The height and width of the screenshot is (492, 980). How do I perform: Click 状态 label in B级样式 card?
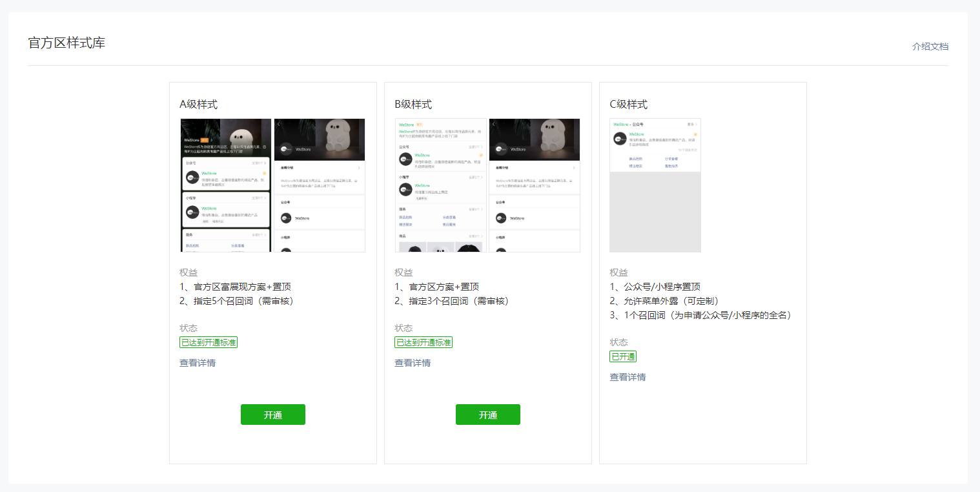[x=403, y=328]
